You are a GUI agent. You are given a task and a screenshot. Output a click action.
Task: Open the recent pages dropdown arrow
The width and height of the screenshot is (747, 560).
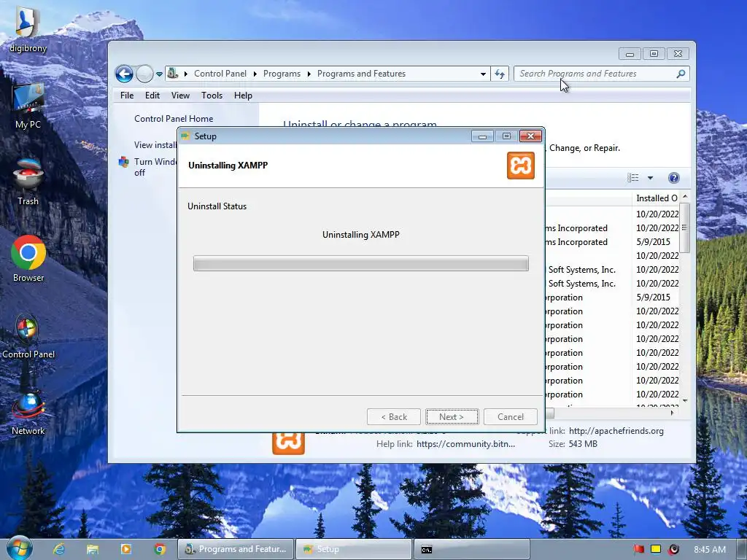pyautogui.click(x=159, y=74)
